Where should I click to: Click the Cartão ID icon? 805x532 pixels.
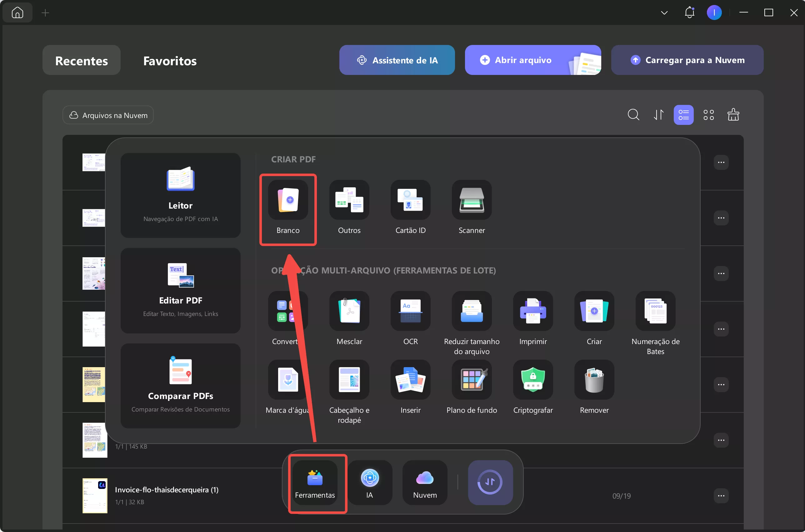(410, 200)
